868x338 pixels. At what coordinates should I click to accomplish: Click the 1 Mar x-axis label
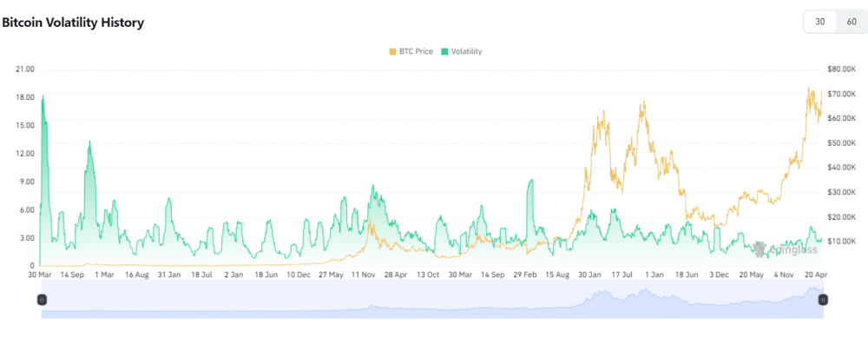tap(105, 275)
